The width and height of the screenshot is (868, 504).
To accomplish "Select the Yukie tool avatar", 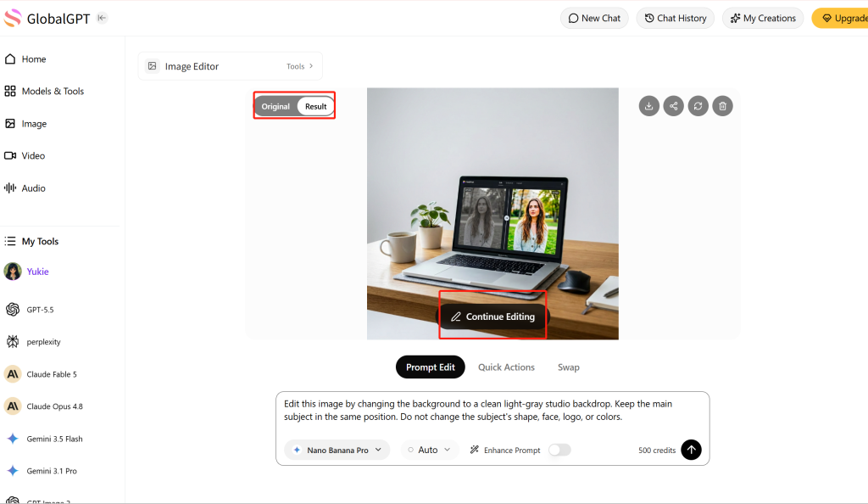I will pyautogui.click(x=13, y=272).
